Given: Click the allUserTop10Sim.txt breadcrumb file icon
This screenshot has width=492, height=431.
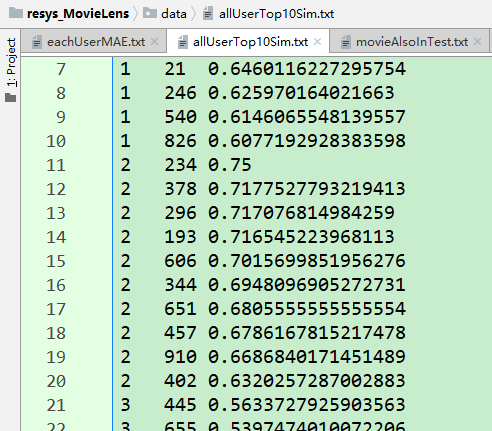Looking at the screenshot, I should point(208,14).
